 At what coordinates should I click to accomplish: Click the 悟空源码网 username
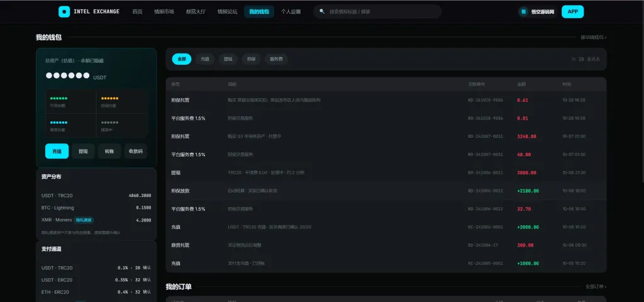pos(543,12)
